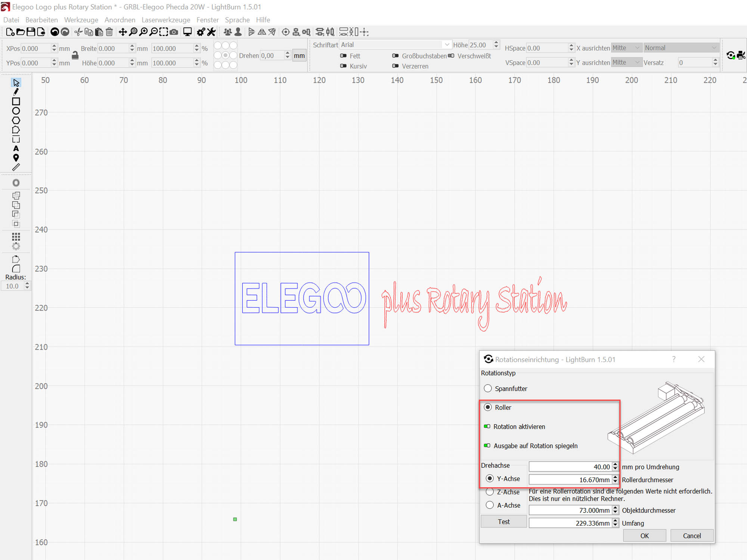
Task: Open the Anordnen menu
Action: 120,20
